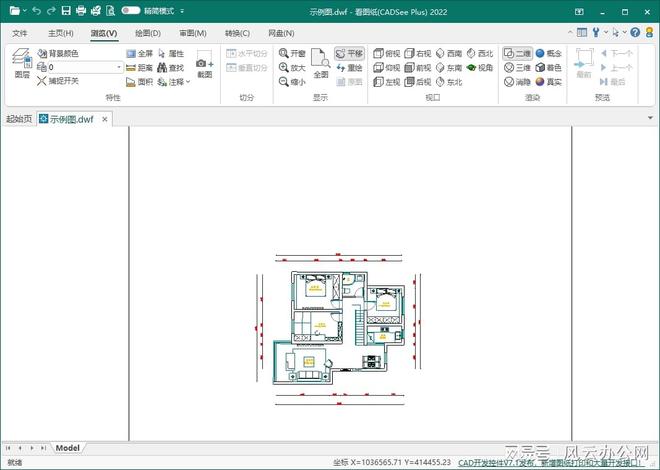The height and width of the screenshot is (470, 660).
Task: Open the 绘图(D) ribbon tab
Action: [148, 33]
